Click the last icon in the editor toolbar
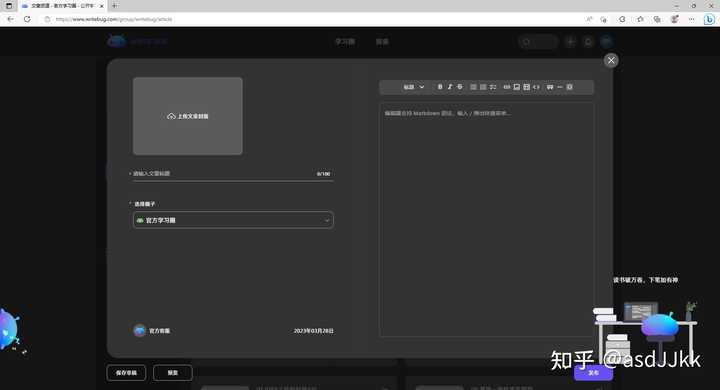Image resolution: width=720 pixels, height=390 pixels. pyautogui.click(x=569, y=87)
